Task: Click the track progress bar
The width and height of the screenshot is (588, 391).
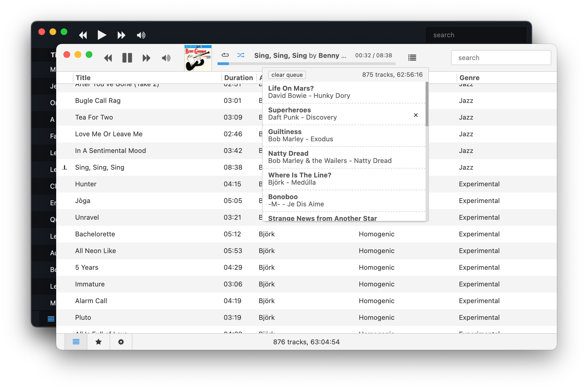Action: (306, 64)
